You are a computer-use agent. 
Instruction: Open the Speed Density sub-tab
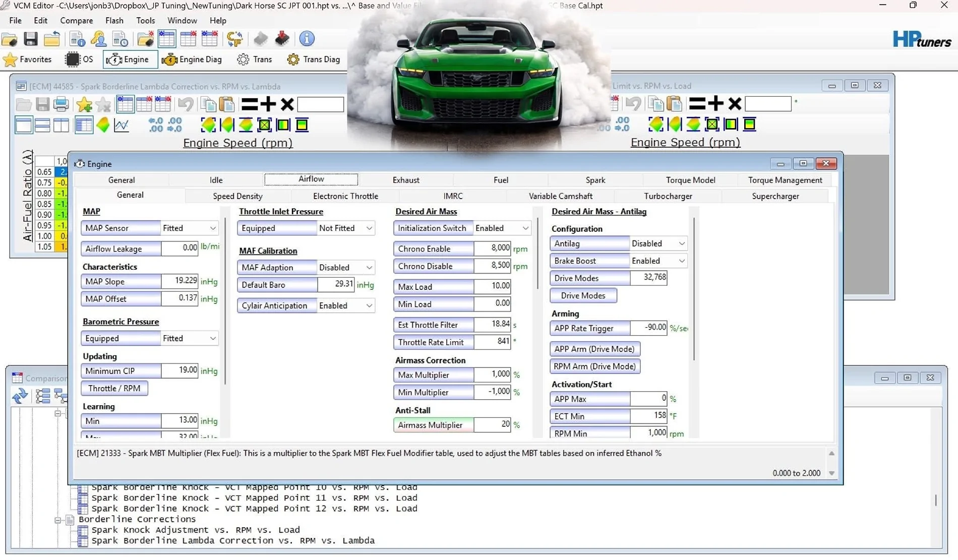coord(237,196)
